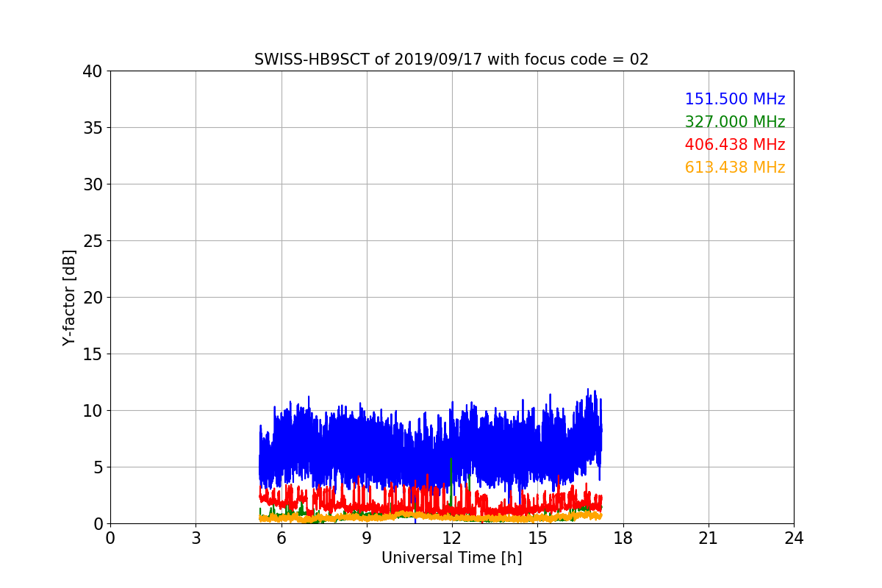Click the y-axis tick label 25
Viewport: 882px width, 588px height.
[92, 241]
